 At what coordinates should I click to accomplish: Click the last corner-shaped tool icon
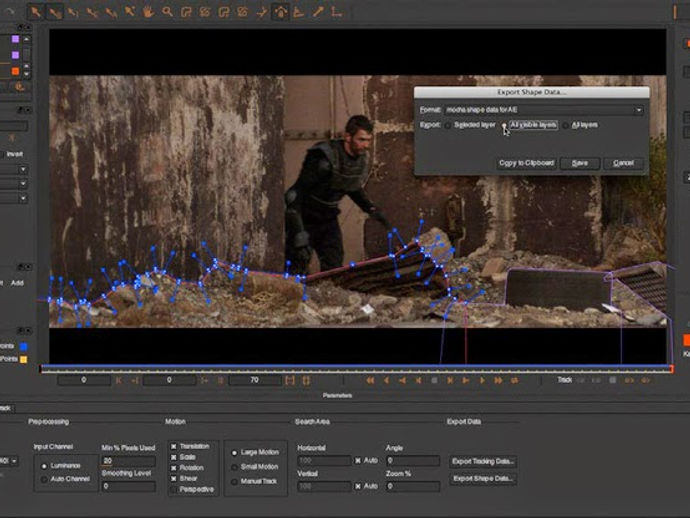(337, 12)
